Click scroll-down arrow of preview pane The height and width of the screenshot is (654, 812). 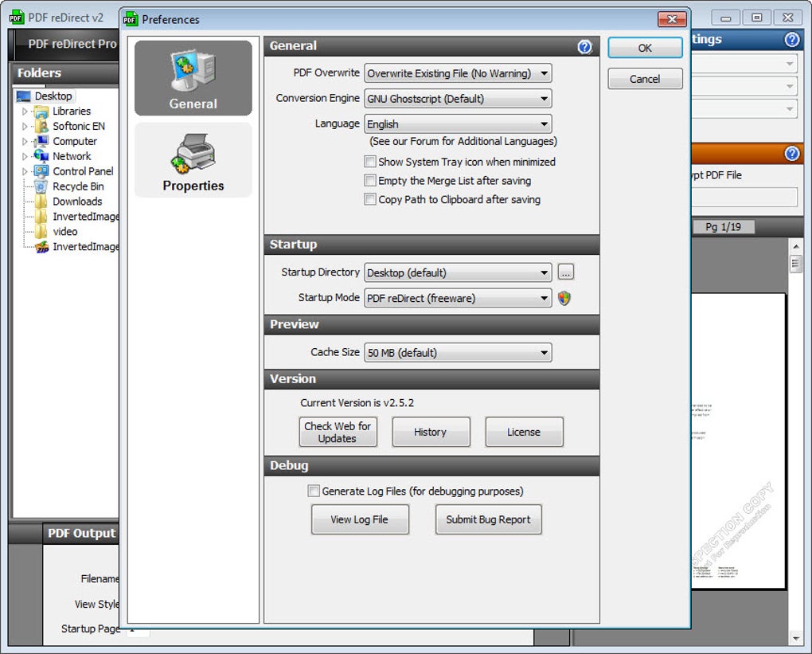795,638
